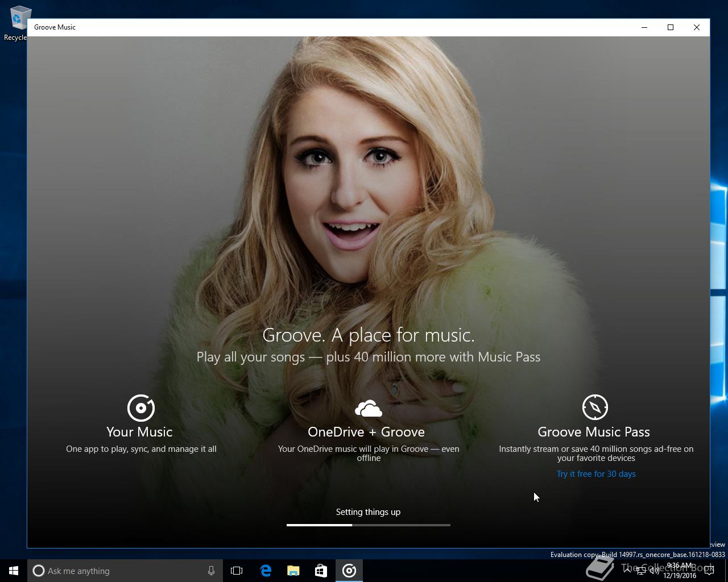Screen dimensions: 728x582
Task: Click the Cortana microphone icon
Action: pyautogui.click(x=211, y=571)
